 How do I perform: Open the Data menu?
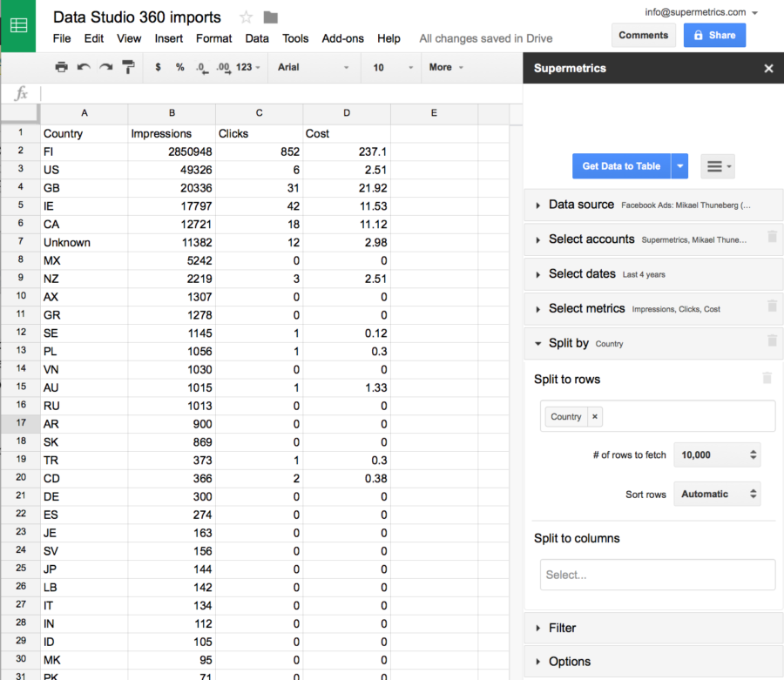(257, 38)
